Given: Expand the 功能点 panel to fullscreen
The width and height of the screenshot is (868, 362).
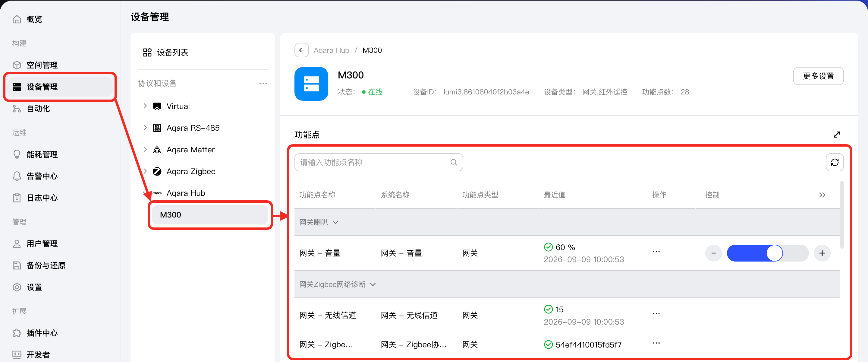Looking at the screenshot, I should (x=836, y=135).
